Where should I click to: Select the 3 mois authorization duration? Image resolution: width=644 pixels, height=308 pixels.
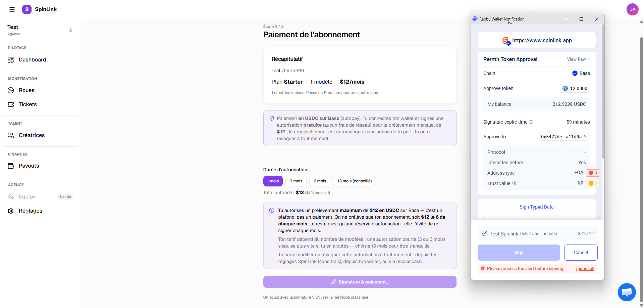(296, 181)
